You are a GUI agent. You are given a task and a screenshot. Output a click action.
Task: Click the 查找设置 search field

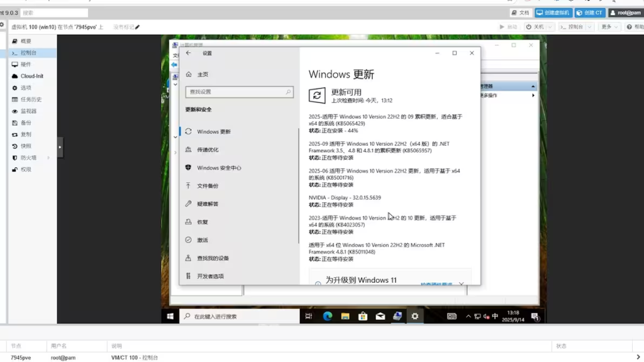click(x=239, y=92)
